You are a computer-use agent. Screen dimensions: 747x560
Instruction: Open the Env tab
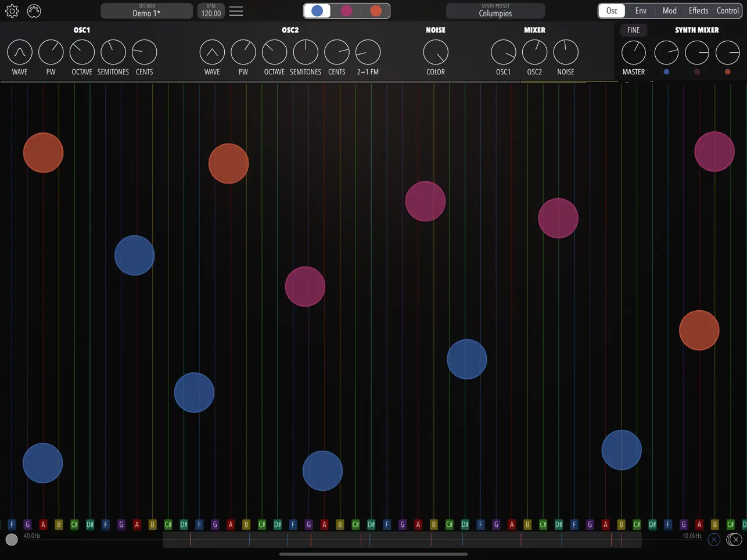point(641,10)
